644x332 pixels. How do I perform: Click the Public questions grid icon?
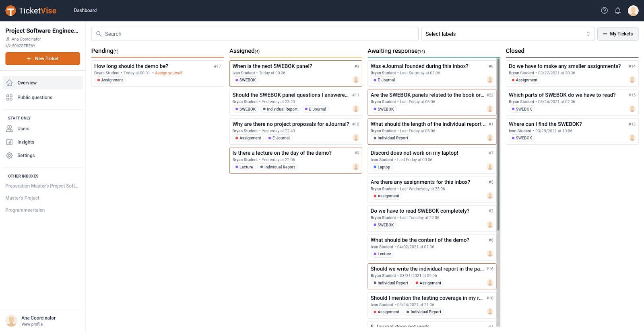pos(10,98)
